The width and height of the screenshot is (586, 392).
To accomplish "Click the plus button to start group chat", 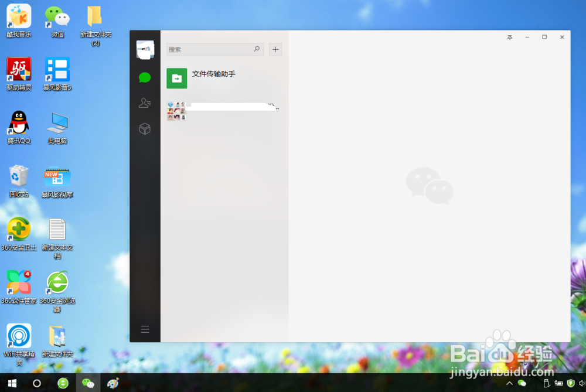I will [x=275, y=49].
